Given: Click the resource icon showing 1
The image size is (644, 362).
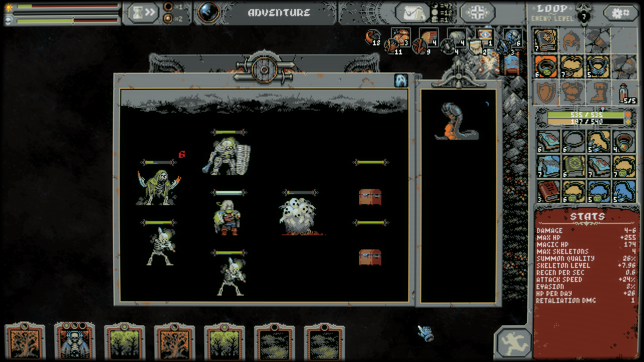Looking at the screenshot, I should coord(485,37).
